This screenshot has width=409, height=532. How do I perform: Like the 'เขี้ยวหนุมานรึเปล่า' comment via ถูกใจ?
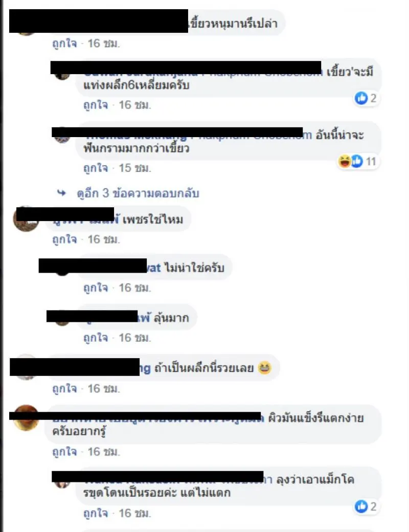tap(64, 43)
